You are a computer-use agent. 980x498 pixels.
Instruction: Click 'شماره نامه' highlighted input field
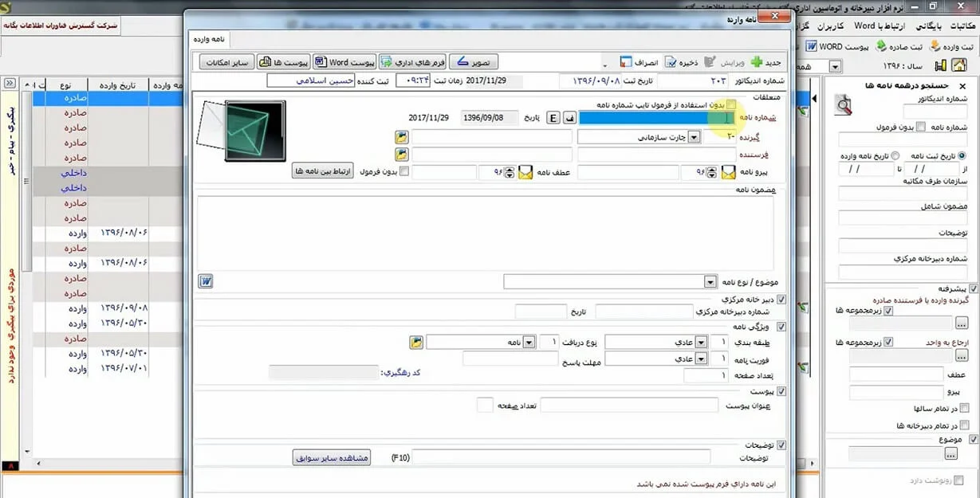pos(656,118)
